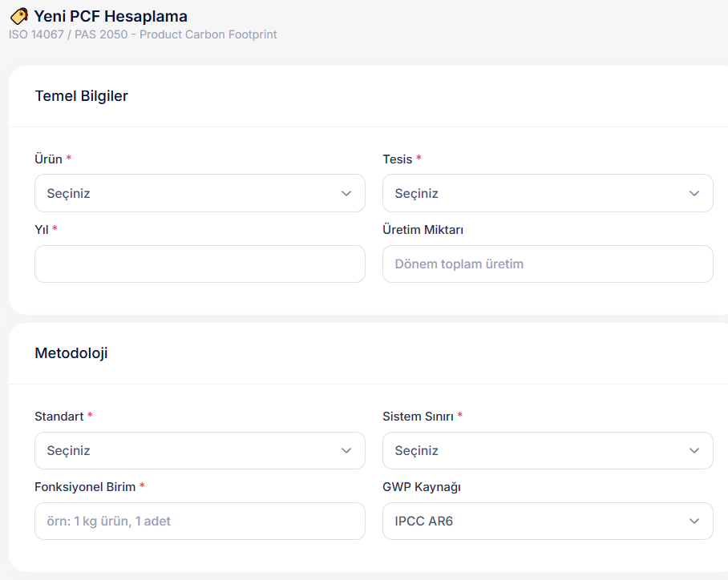
Task: Click the chevron arrow in Ürün dropdown
Action: tap(346, 194)
